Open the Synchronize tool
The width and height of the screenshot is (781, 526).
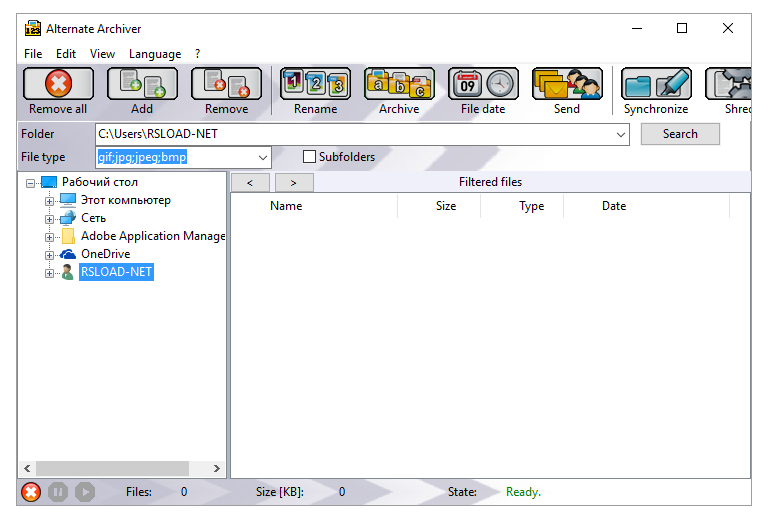pos(656,84)
